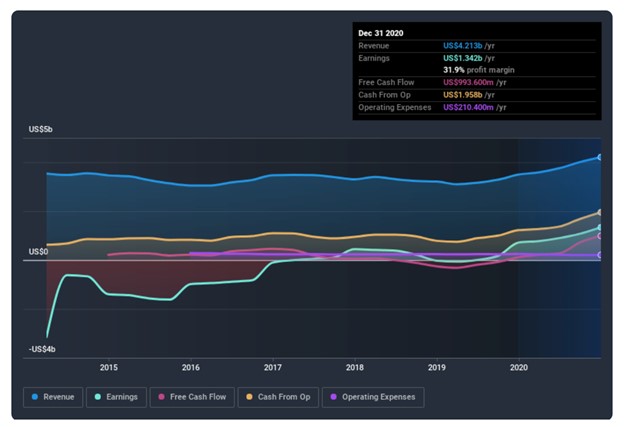Screen dimensions: 624x427
Task: Select the 2019 x-axis label
Action: (x=436, y=368)
